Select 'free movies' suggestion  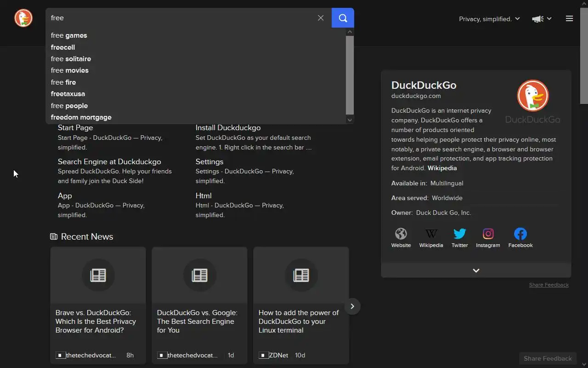196,70
